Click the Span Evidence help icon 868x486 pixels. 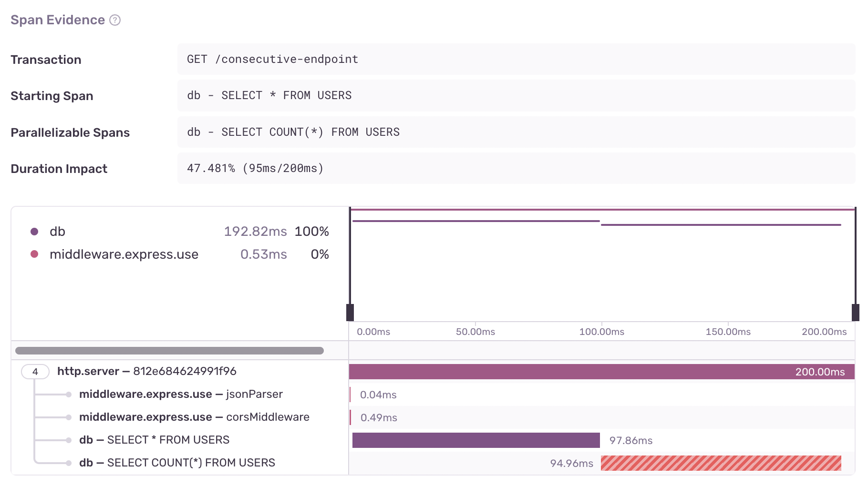click(x=115, y=20)
